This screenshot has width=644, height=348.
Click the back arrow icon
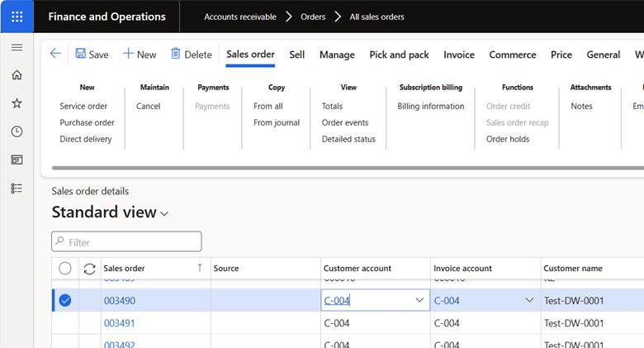(x=55, y=54)
